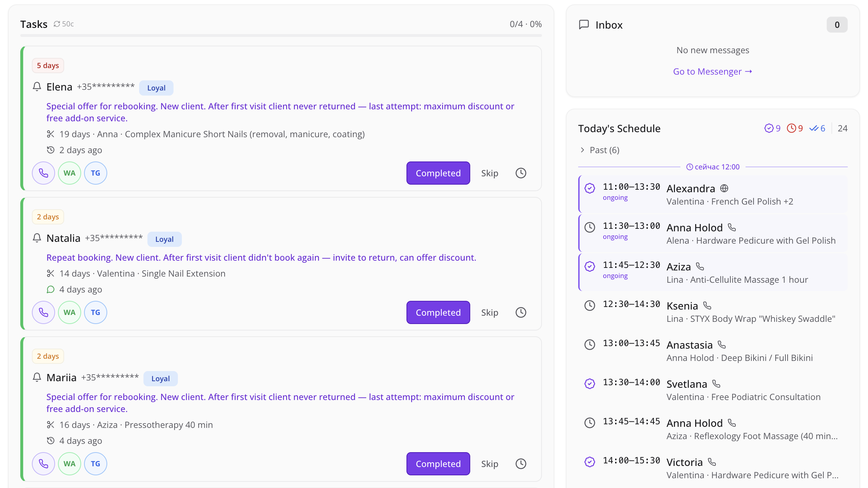Message Elena via TG button
Viewport: 868px width, 488px height.
click(96, 173)
